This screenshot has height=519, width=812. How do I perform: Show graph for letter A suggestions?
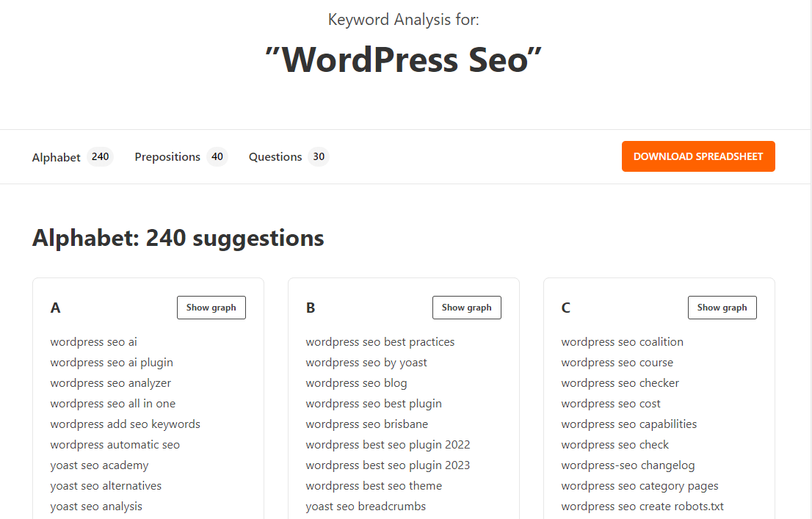click(x=211, y=307)
